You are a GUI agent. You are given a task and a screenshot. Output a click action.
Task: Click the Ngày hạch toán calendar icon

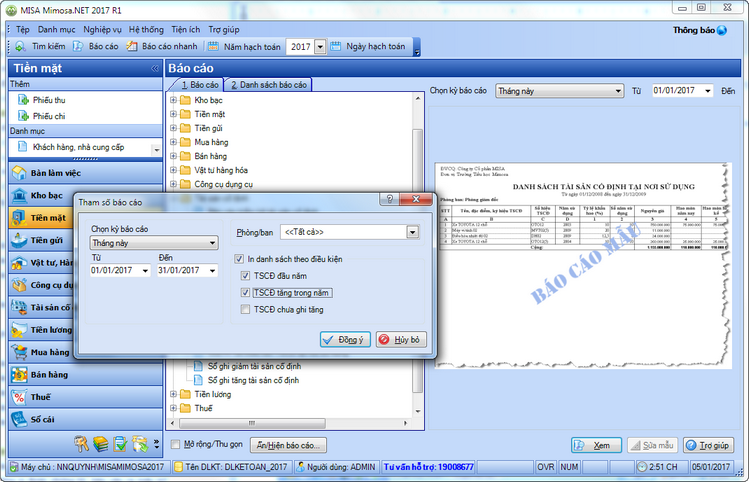click(x=336, y=46)
